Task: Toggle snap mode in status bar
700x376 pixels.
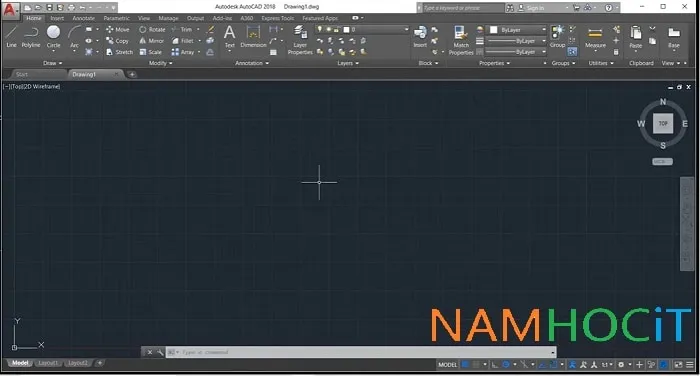Action: point(476,365)
